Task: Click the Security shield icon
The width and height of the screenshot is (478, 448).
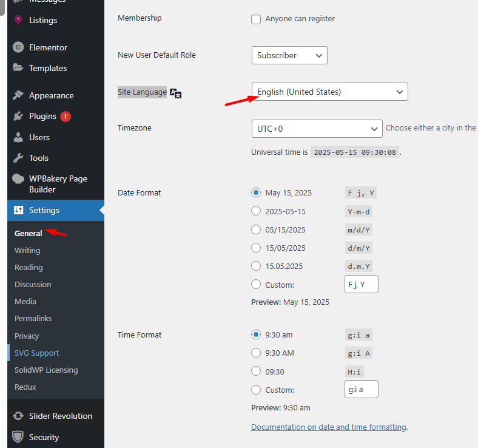Action: point(18,437)
